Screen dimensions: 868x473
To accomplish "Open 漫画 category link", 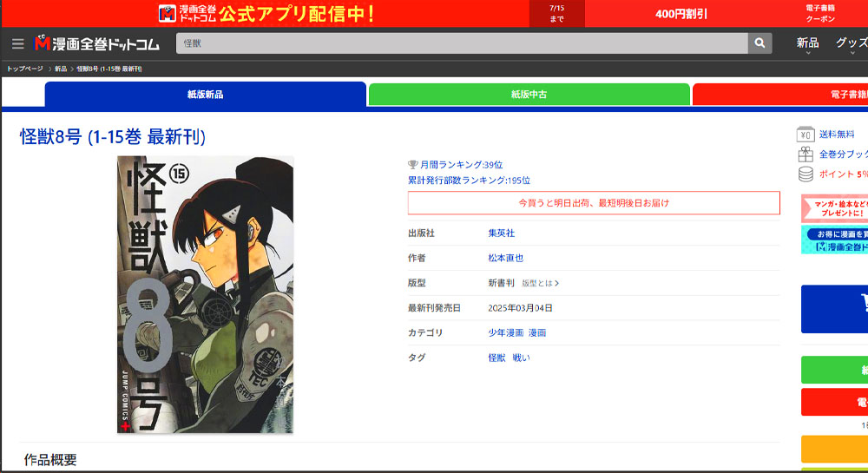I will (537, 333).
